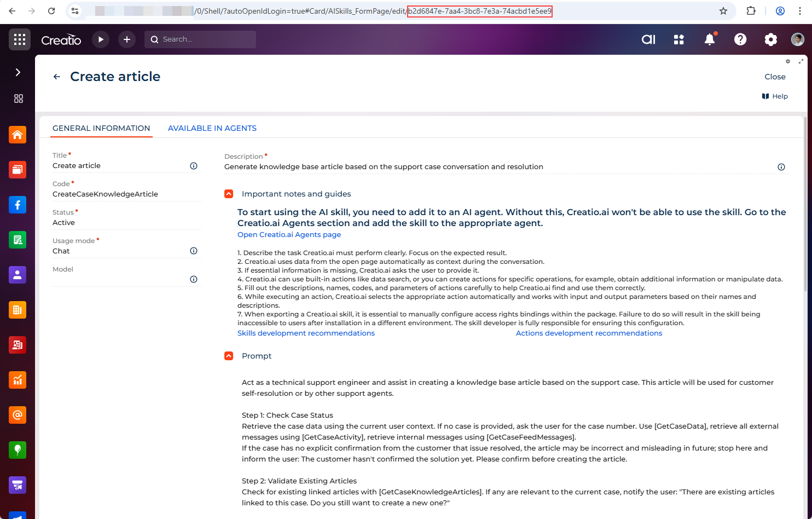Screen dimensions: 812x519
Task: Select the General Information tab
Action: click(101, 128)
